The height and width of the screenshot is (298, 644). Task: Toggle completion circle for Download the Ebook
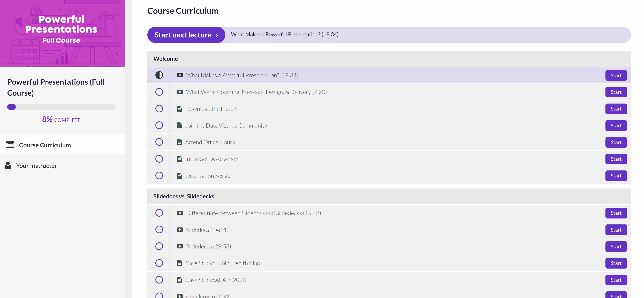coord(159,109)
